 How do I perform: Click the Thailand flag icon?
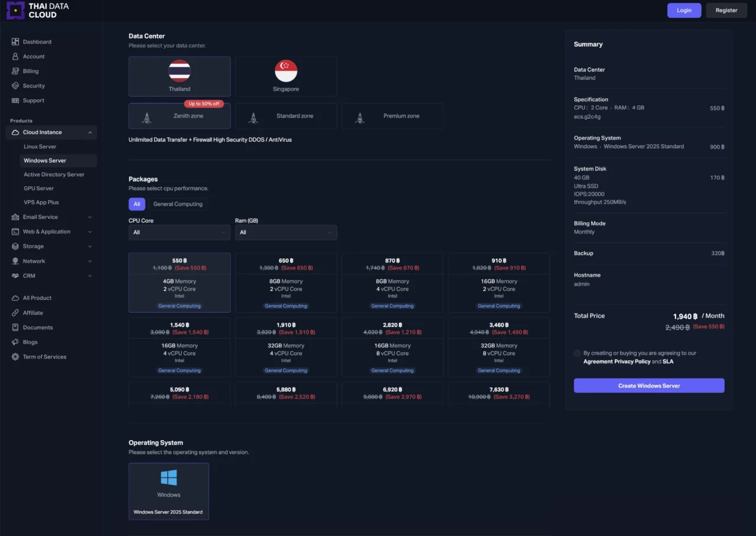[x=180, y=71]
